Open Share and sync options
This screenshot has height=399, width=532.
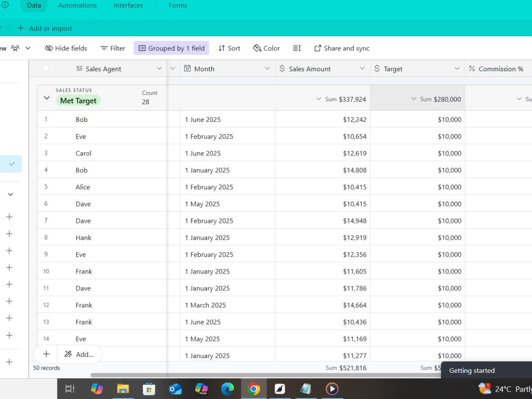click(342, 48)
